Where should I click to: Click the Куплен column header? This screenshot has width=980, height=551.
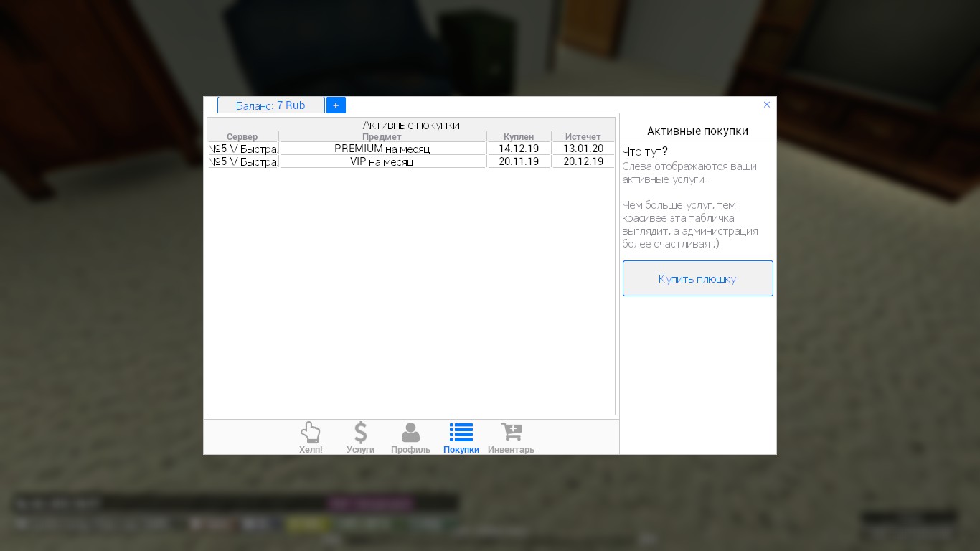point(519,137)
